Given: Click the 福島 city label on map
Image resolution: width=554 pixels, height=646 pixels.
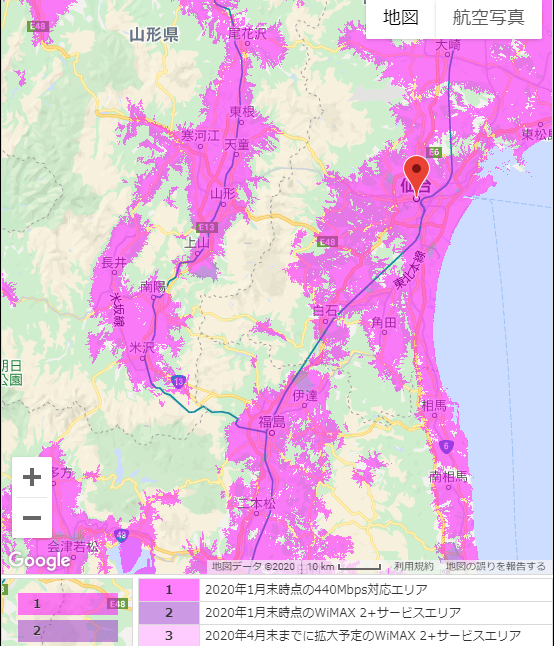Looking at the screenshot, I should click(271, 421).
